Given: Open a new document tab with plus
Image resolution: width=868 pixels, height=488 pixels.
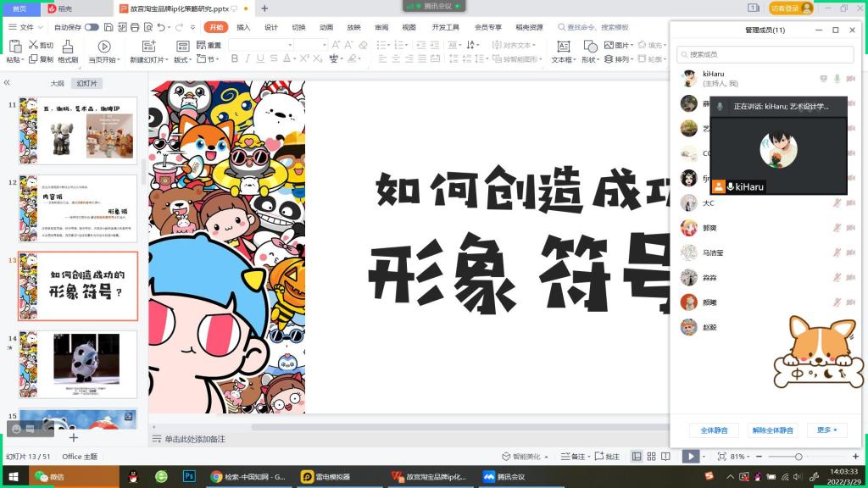Looking at the screenshot, I should 264,8.
